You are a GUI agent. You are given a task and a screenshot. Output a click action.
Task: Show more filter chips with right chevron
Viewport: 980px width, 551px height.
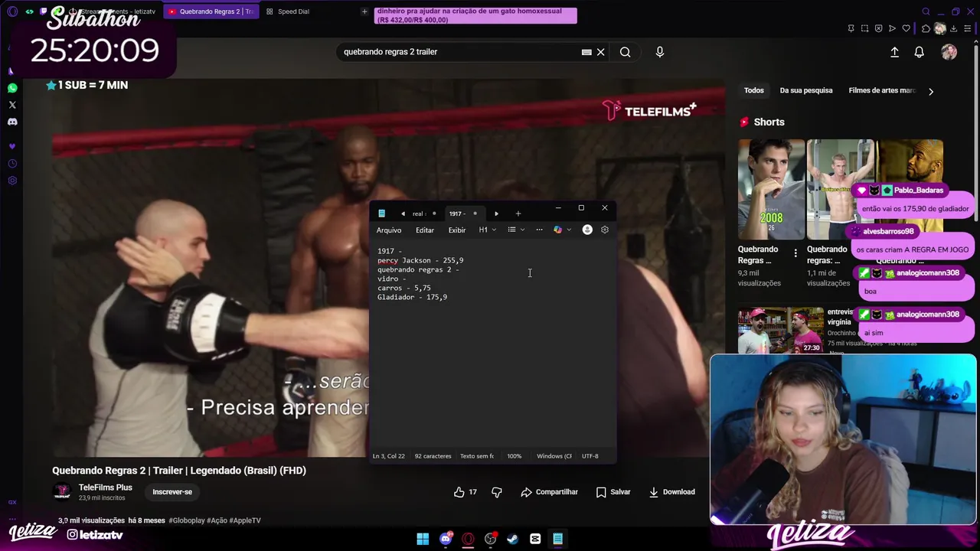[931, 91]
